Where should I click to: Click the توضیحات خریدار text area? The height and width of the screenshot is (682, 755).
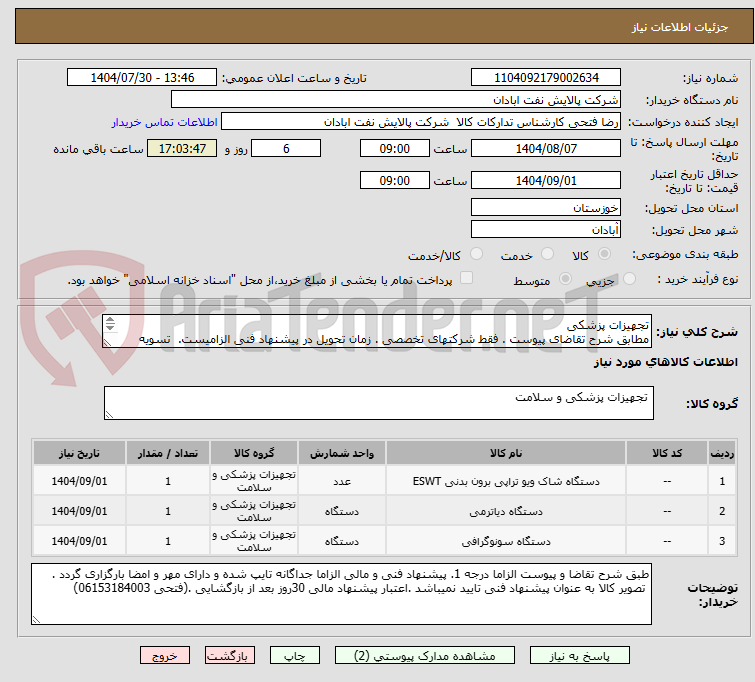point(341,594)
